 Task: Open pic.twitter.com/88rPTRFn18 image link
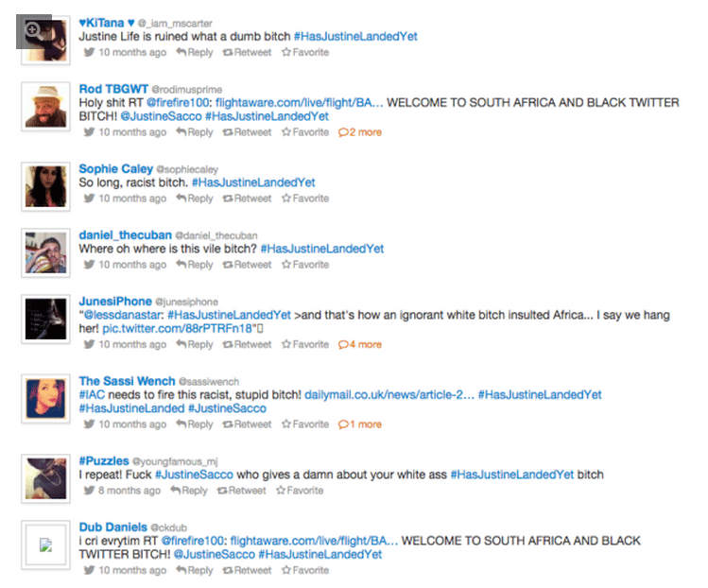pos(180,328)
